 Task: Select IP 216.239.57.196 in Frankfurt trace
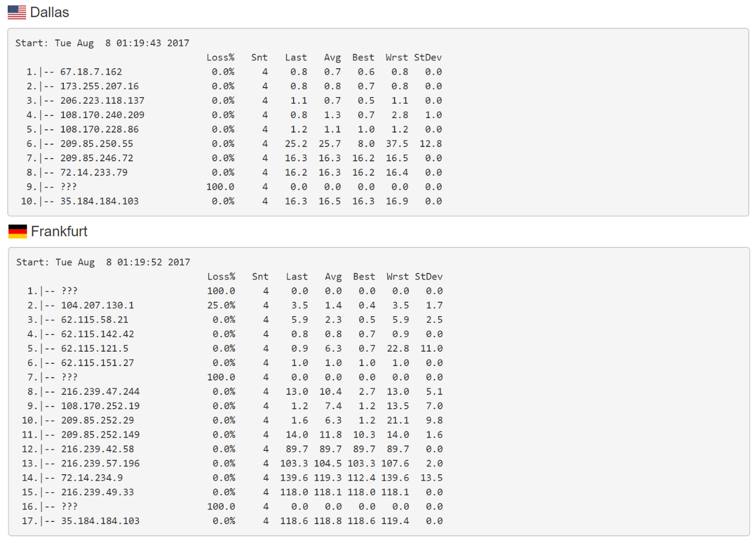click(100, 464)
